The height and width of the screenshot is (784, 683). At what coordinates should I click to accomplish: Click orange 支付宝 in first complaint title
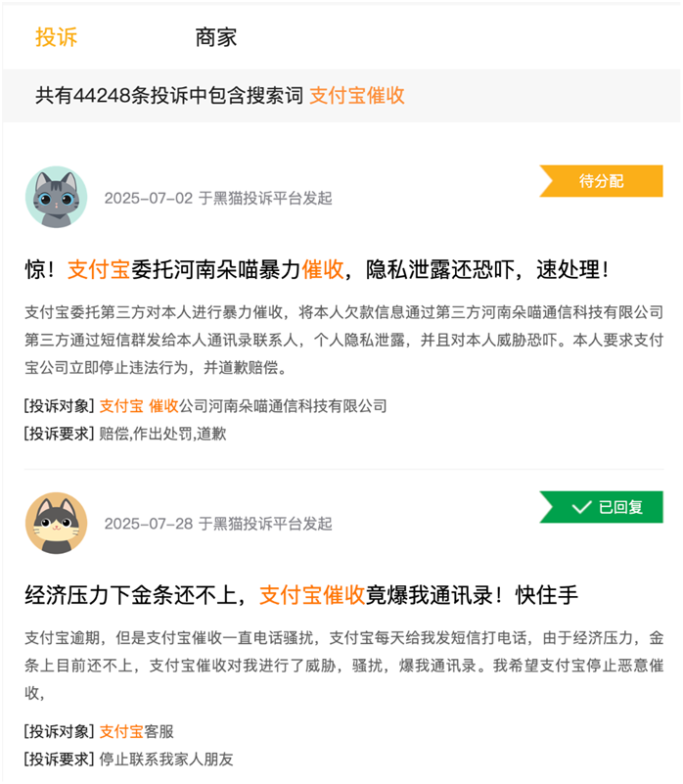coord(99,269)
